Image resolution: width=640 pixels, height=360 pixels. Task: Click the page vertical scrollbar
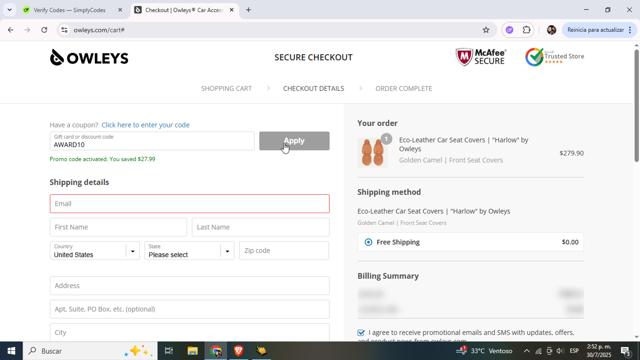[x=636, y=106]
